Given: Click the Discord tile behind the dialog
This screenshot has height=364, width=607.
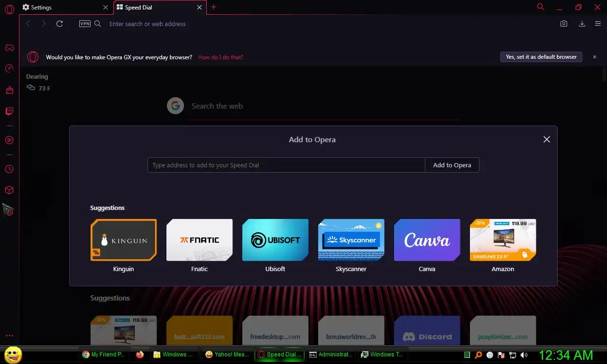Looking at the screenshot, I should (427, 330).
